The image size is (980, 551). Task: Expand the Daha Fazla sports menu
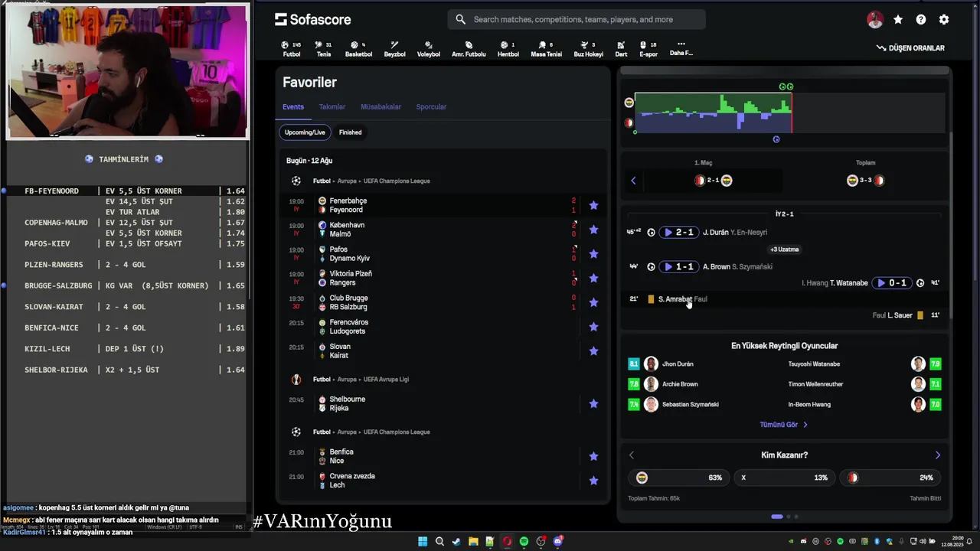(x=681, y=48)
